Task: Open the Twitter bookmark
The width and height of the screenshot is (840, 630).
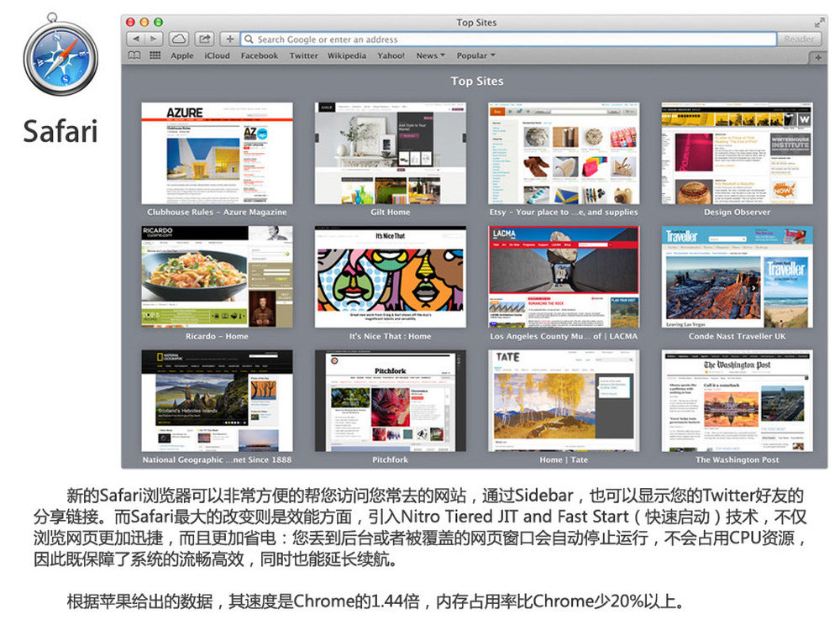Action: click(x=304, y=55)
